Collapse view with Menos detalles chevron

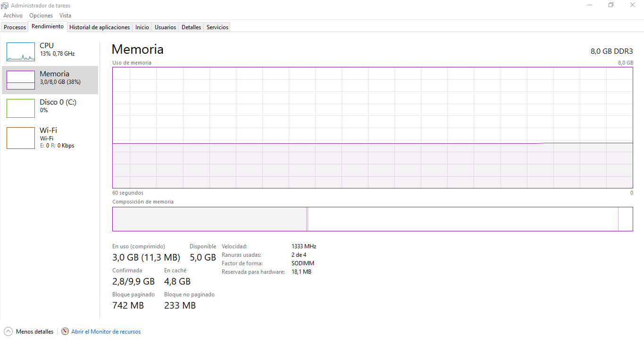8,331
